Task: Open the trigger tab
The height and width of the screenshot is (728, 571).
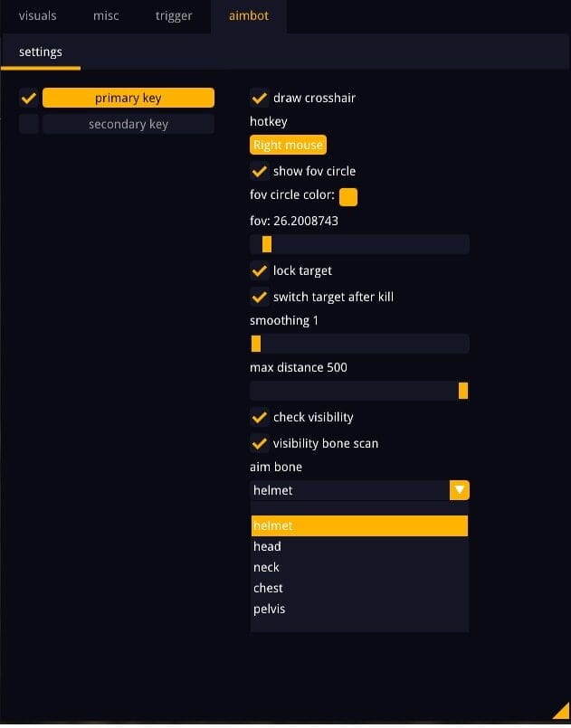Action: coord(174,15)
